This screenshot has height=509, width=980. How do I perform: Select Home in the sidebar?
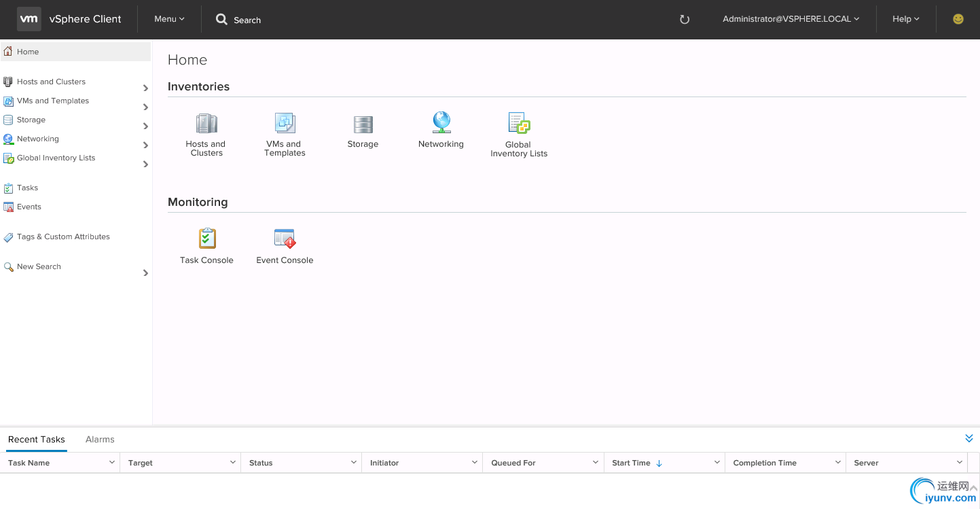point(75,52)
